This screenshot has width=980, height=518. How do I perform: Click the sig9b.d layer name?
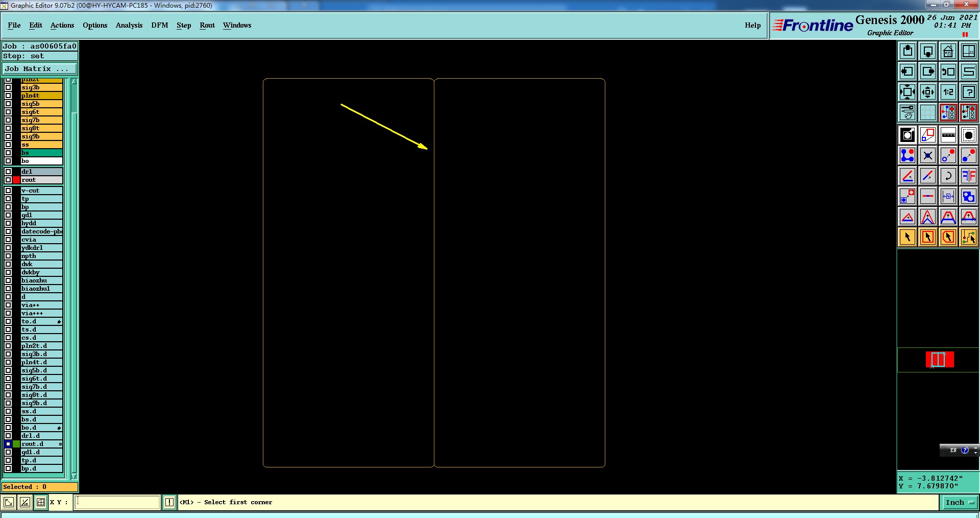(41, 403)
